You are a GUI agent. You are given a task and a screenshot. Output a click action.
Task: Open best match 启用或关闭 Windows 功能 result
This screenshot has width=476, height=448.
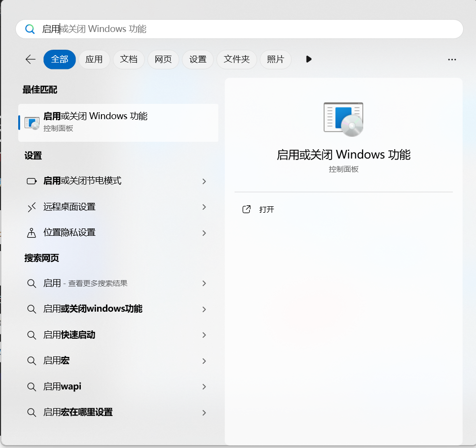click(x=118, y=123)
